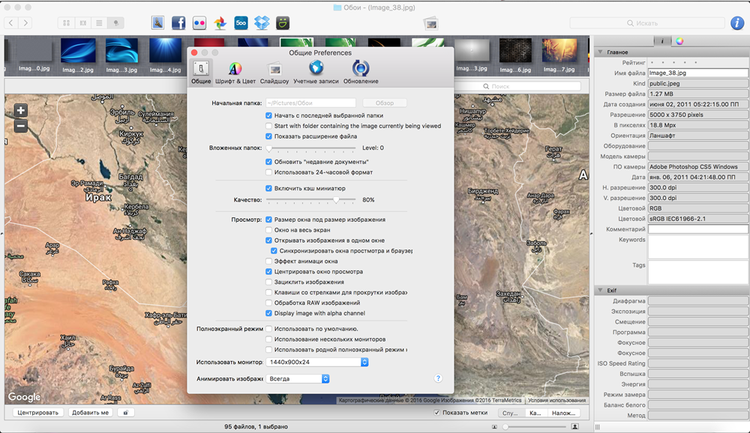The image size is (750, 433).
Task: Select the Ка... map type button
Action: click(536, 412)
